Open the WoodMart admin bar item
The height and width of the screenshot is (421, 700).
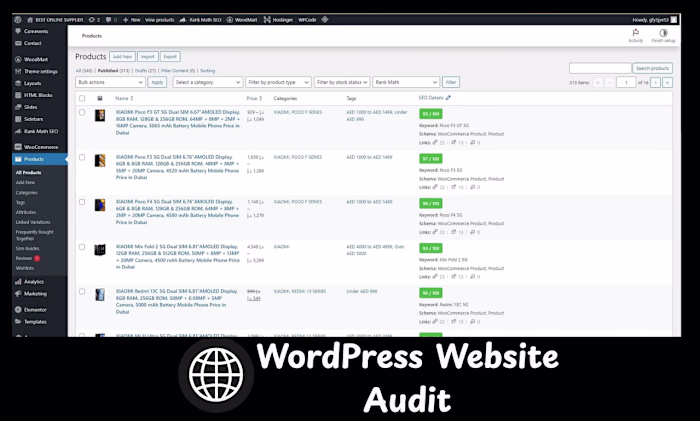(242, 20)
